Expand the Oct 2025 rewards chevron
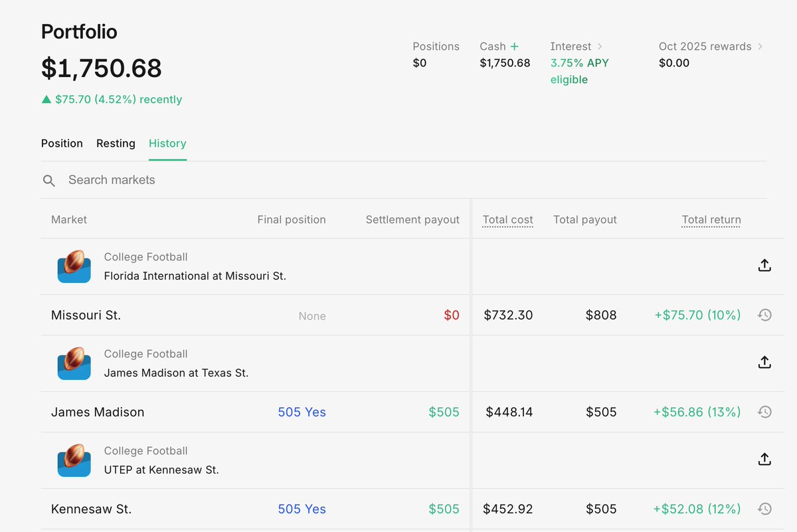The width and height of the screenshot is (797, 532). 760,46
